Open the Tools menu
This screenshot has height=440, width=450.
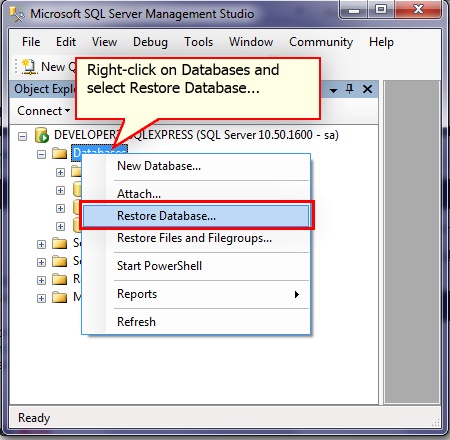(199, 42)
